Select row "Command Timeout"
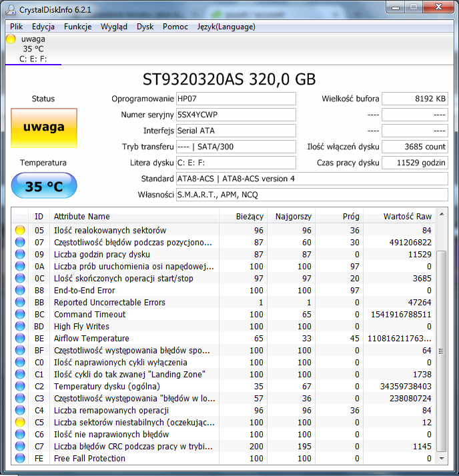 click(223, 314)
